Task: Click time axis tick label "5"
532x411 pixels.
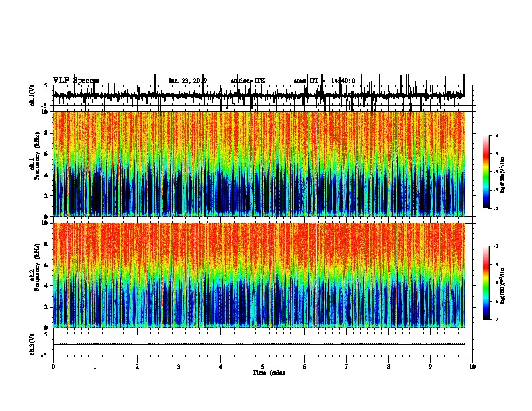Action: tap(263, 367)
